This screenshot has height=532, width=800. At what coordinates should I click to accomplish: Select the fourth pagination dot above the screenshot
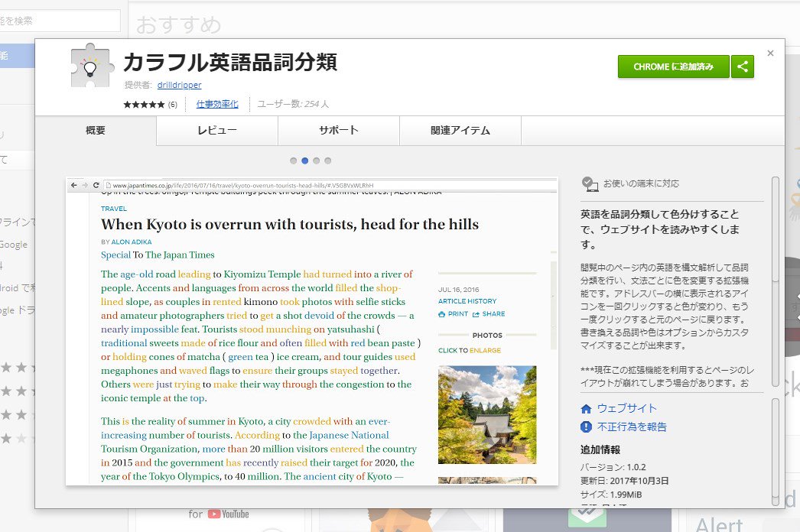point(328,161)
